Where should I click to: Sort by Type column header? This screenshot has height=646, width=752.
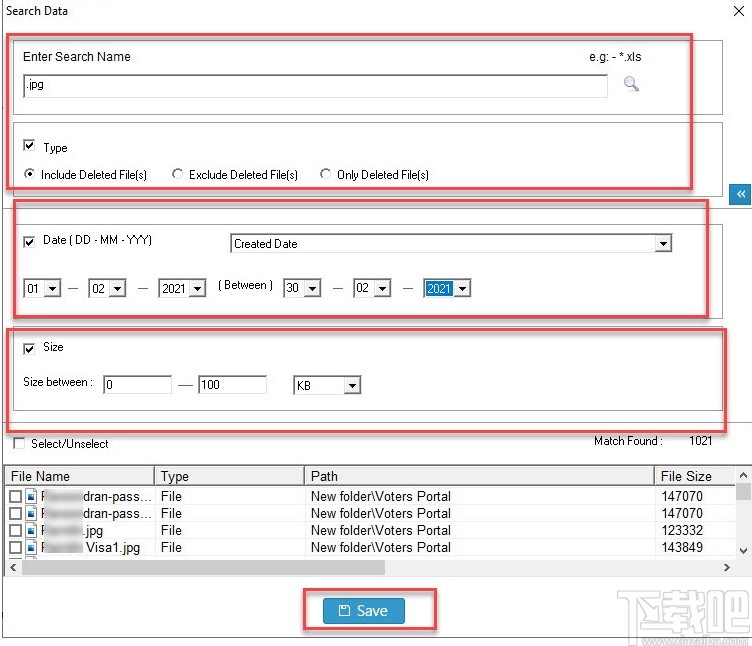(x=230, y=476)
